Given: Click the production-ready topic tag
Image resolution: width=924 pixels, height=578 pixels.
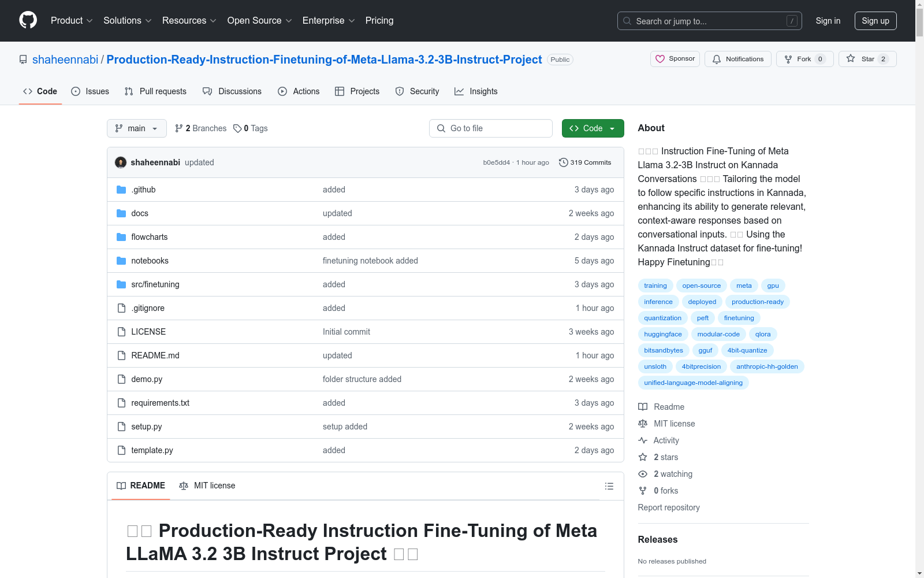Looking at the screenshot, I should coord(758,302).
